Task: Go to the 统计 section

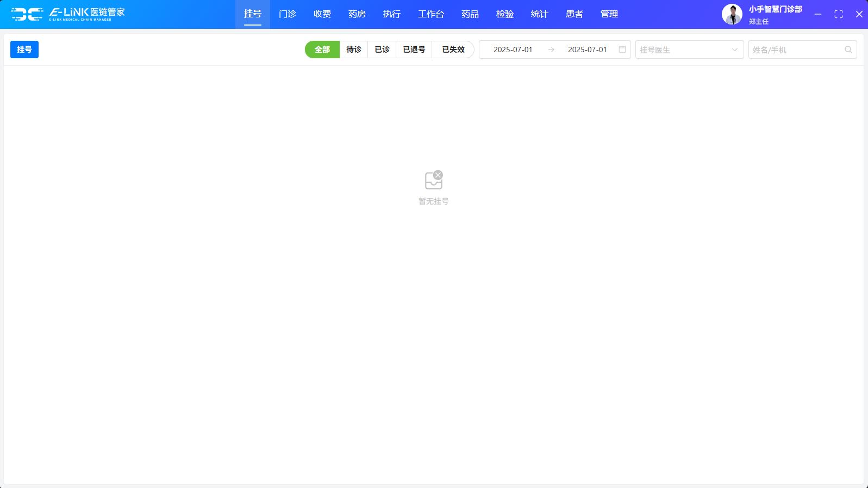Action: 540,14
